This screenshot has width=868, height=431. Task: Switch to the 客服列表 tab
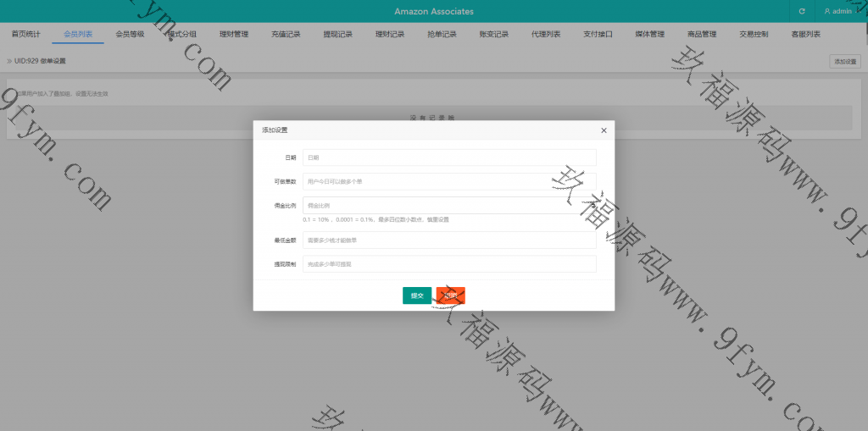pos(805,35)
